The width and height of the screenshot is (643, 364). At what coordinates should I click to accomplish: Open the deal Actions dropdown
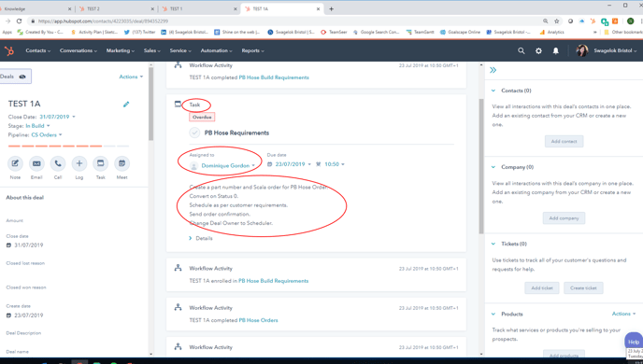coord(131,77)
